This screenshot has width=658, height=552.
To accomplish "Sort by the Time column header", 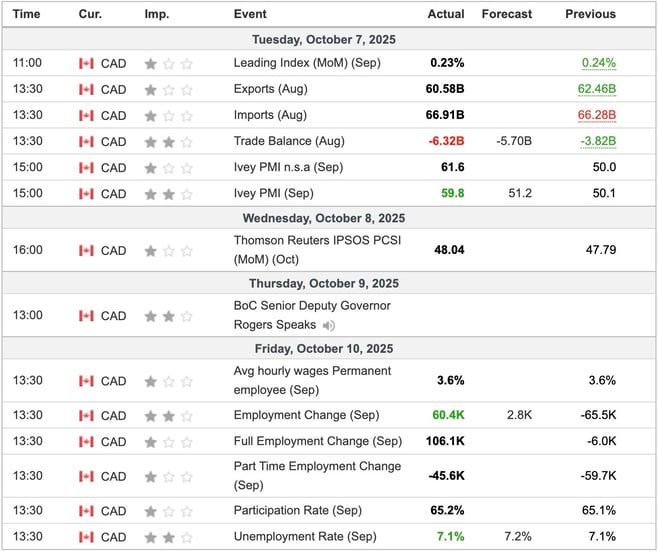I will (27, 14).
